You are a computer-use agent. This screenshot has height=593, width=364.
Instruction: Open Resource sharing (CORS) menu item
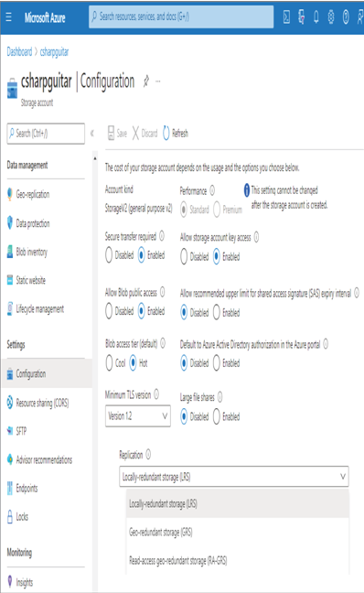click(x=42, y=403)
